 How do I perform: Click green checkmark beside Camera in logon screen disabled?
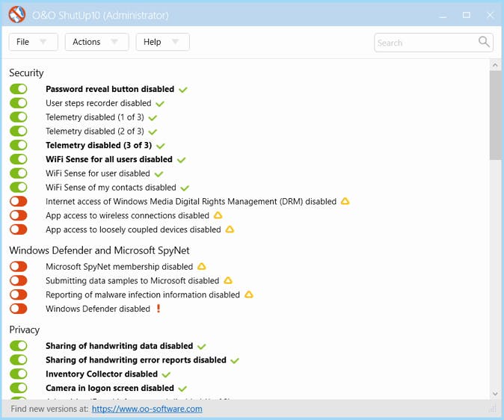182,389
